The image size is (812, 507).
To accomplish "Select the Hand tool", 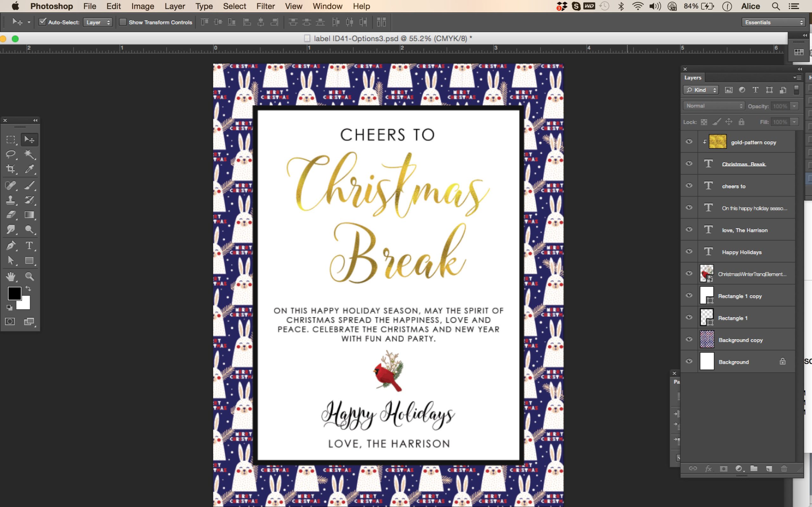I will click(11, 276).
